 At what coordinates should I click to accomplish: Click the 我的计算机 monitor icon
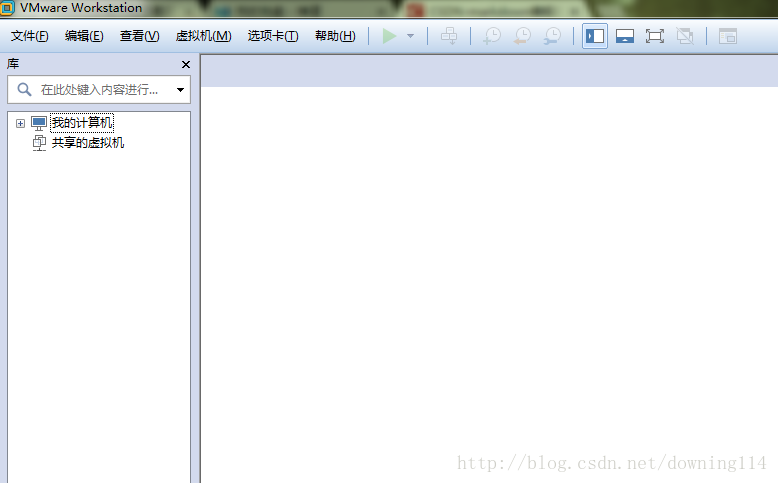[x=39, y=123]
